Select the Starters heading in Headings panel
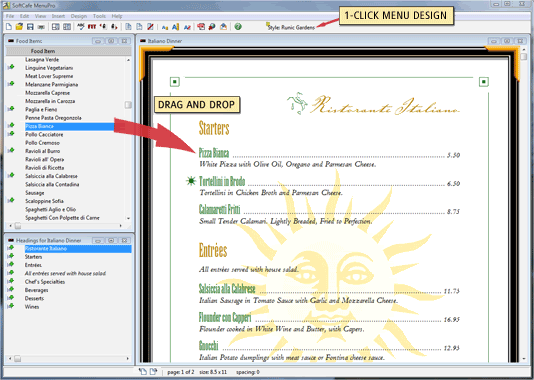This screenshot has height=380, width=534. [x=33, y=257]
